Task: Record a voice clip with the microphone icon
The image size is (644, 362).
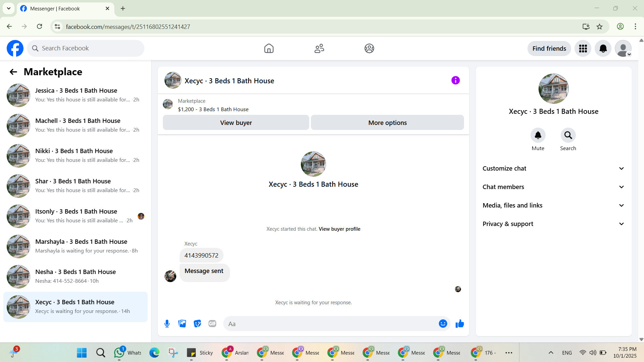Action: pos(167,324)
